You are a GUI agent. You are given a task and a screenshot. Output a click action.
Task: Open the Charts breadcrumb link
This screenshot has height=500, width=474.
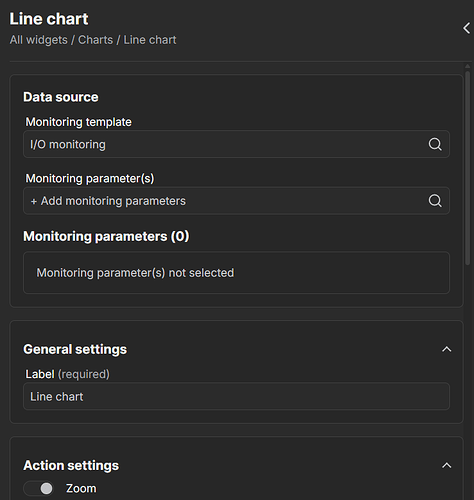click(95, 40)
